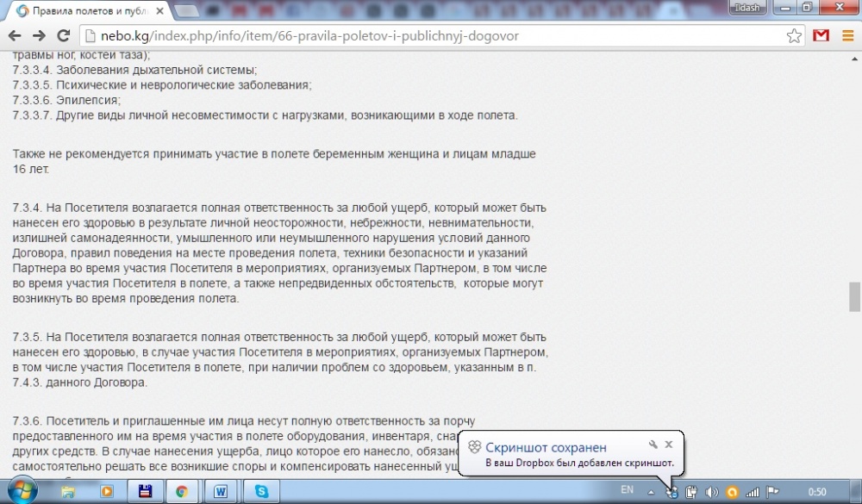The image size is (862, 504).
Task: Click paragraph starting 'Также не рекомендуется'
Action: (274, 162)
